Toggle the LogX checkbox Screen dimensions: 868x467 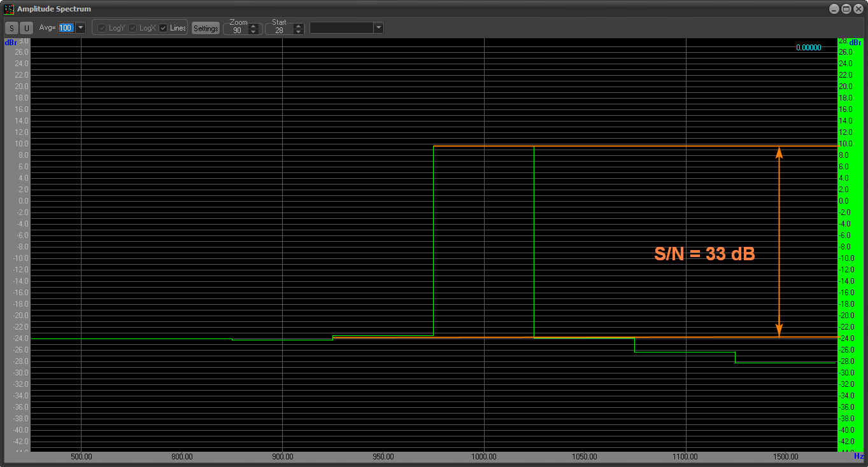[x=132, y=28]
